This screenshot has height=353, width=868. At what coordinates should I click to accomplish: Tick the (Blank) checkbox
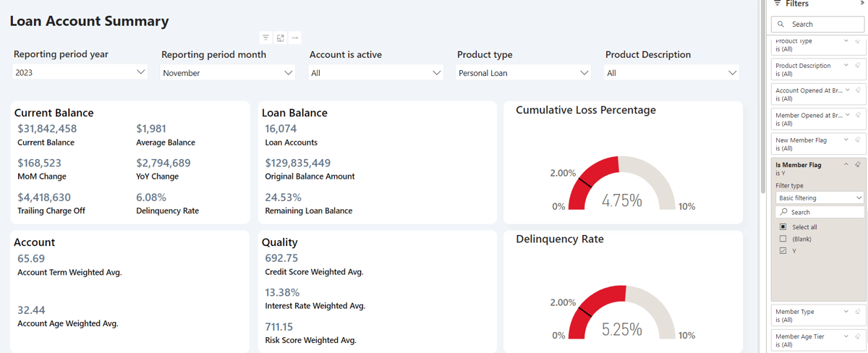click(x=783, y=239)
